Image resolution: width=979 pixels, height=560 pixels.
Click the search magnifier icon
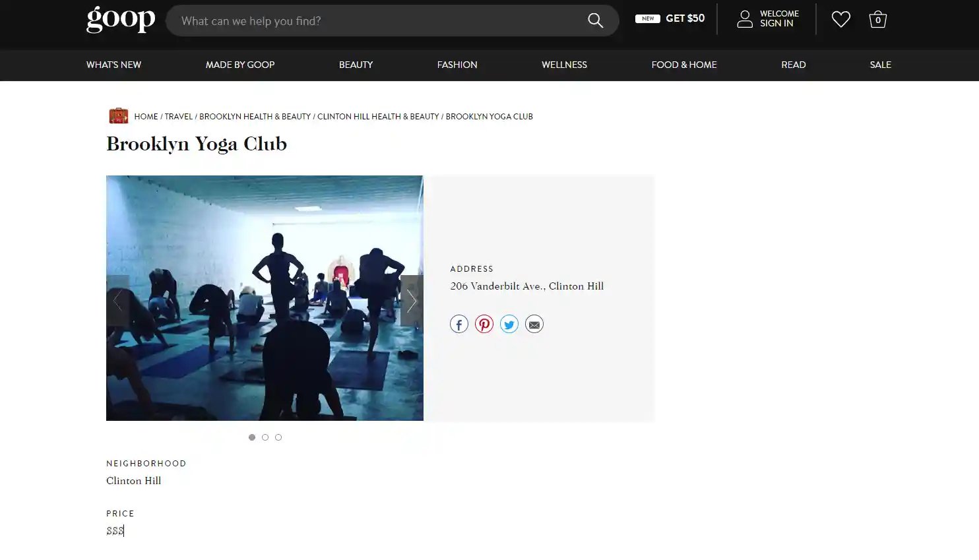tap(595, 20)
